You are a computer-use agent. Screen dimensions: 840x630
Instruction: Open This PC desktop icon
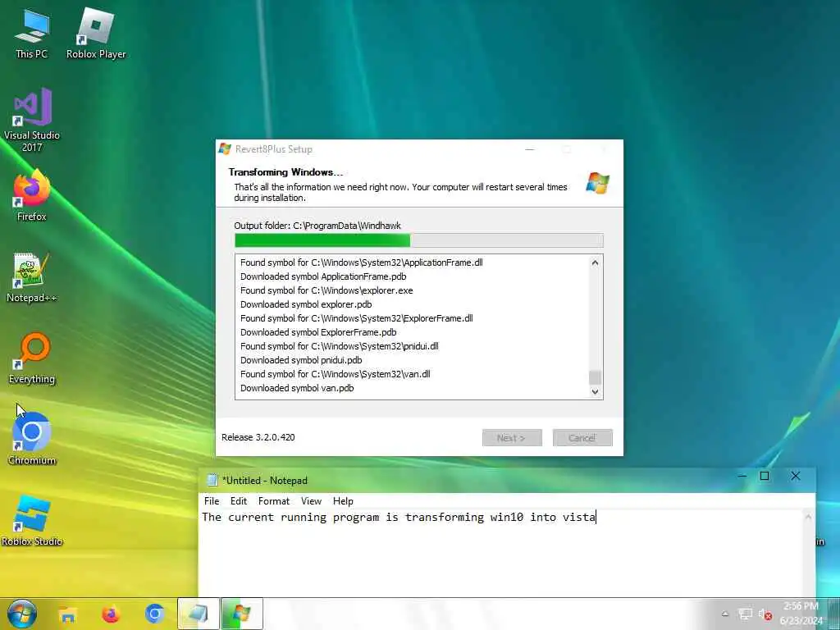[32, 33]
